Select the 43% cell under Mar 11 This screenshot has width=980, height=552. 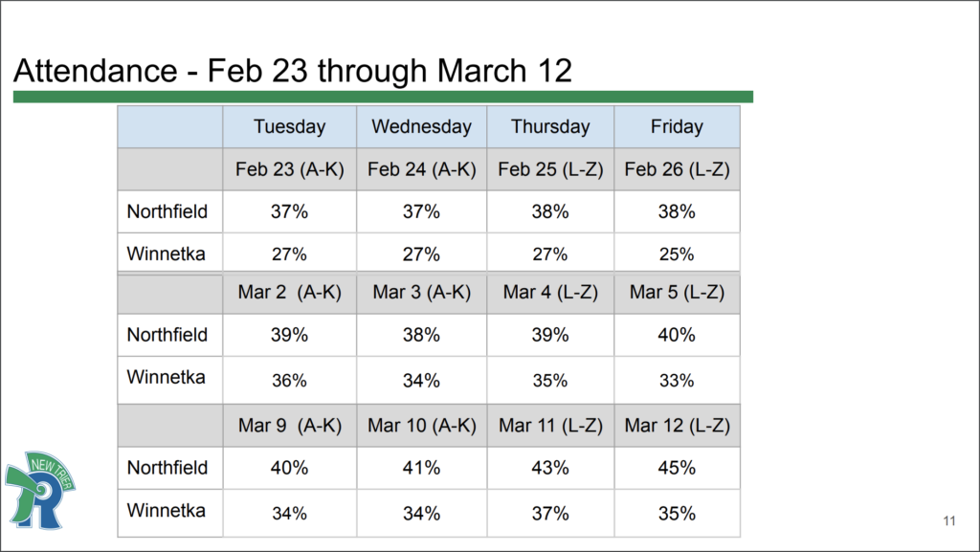(550, 469)
